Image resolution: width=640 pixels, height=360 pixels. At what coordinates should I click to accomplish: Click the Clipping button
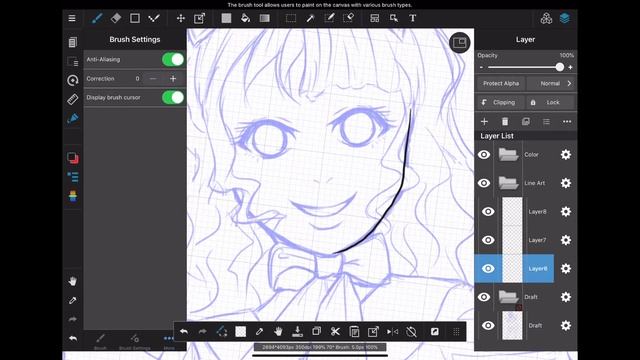click(x=500, y=102)
